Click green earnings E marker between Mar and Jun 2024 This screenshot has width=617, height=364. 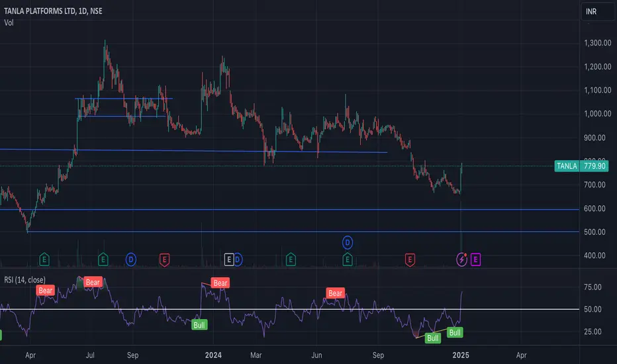(x=291, y=259)
